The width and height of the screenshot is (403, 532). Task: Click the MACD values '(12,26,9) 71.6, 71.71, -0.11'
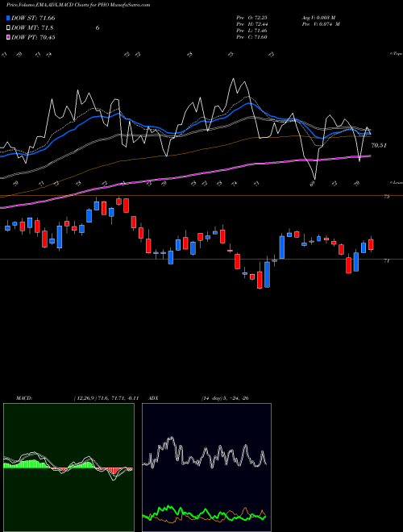pos(106,398)
